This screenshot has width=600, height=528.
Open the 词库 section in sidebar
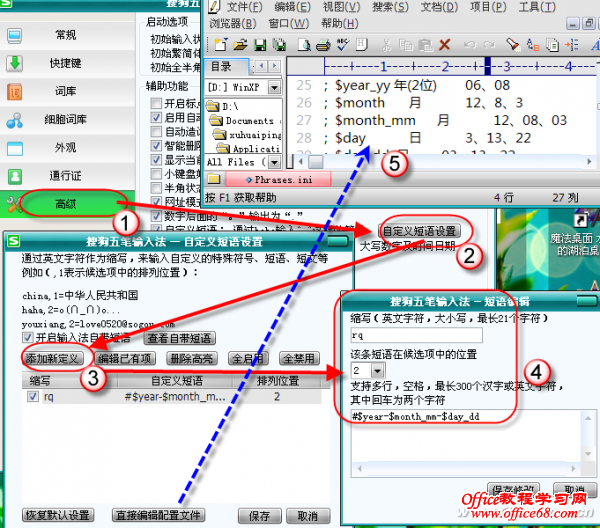(67, 91)
